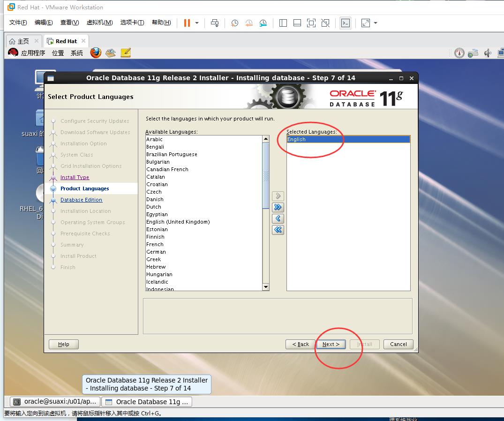
Task: Open the 查看(V) menu
Action: pos(70,23)
